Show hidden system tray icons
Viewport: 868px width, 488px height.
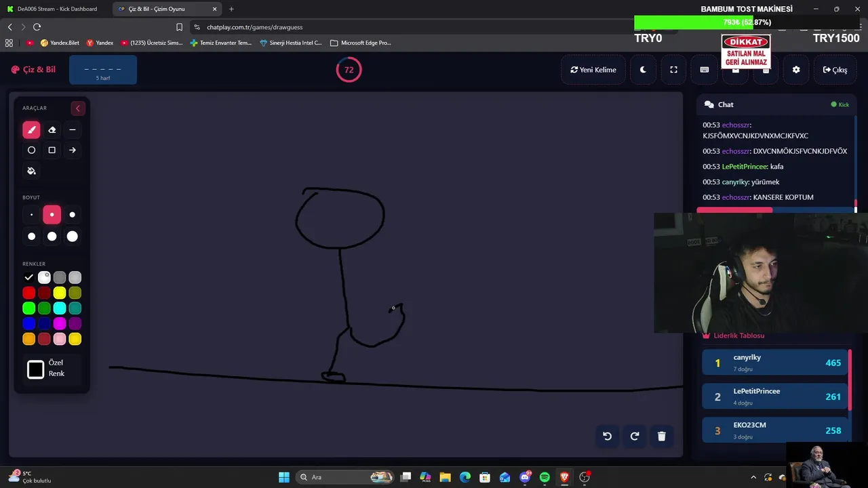pyautogui.click(x=753, y=477)
